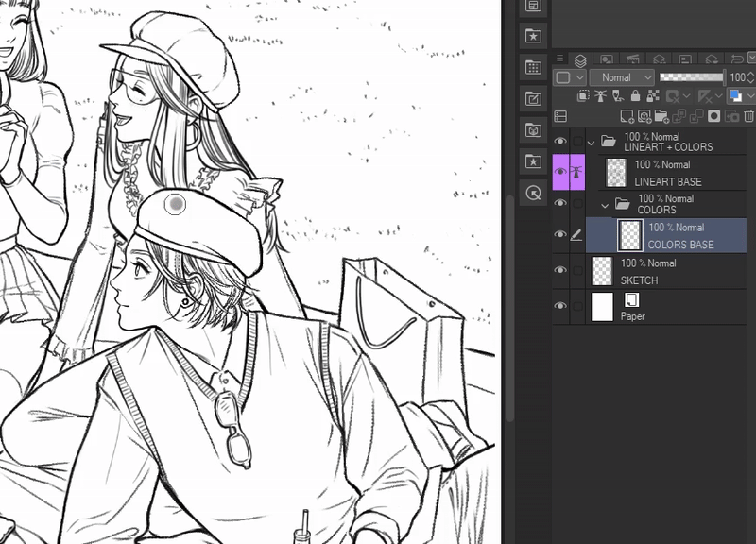Delete layer with trash icon
Screen dimensions: 756x544
(x=748, y=116)
